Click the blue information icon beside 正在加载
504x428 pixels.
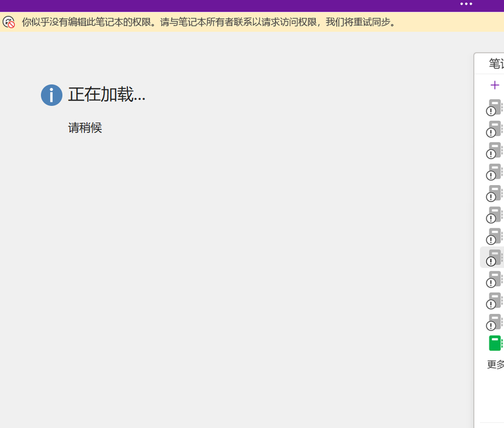(52, 95)
